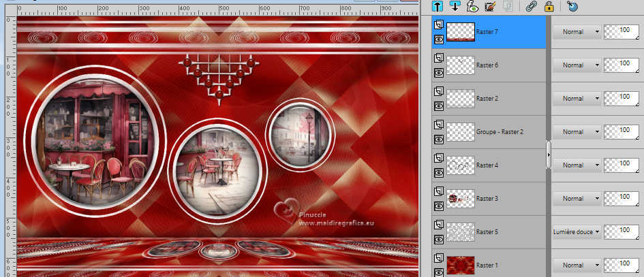Select the Raster 1 layer thumbnail
The width and height of the screenshot is (644, 277).
[x=461, y=265]
